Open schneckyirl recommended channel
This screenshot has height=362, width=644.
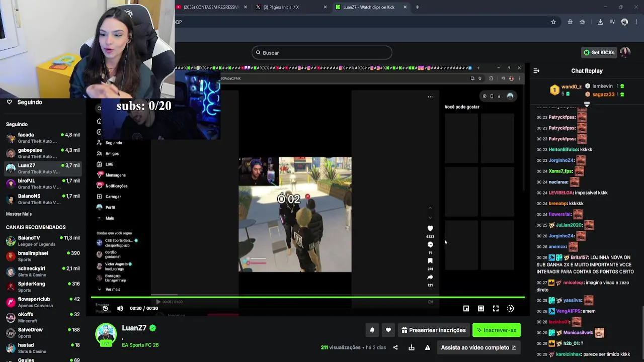coord(43,271)
